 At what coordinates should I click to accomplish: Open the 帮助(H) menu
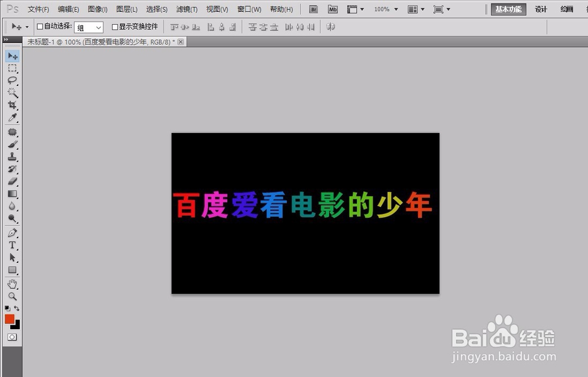click(281, 9)
